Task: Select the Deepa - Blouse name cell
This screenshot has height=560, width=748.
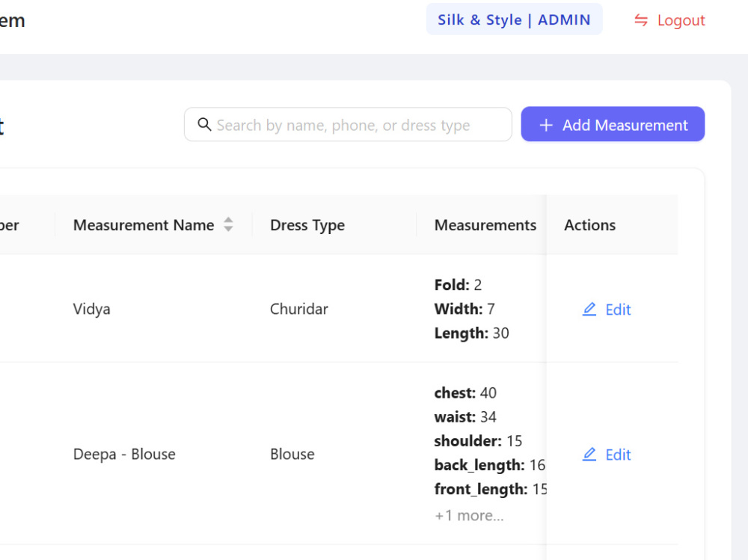Action: coord(124,454)
